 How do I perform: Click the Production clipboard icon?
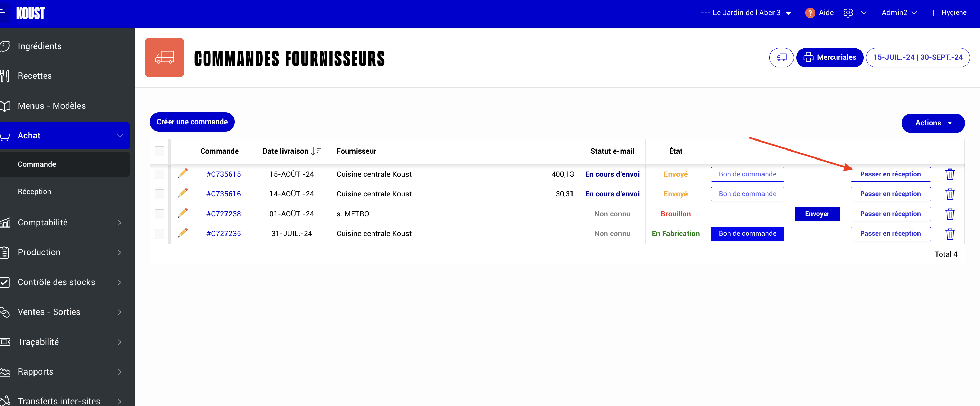point(5,252)
